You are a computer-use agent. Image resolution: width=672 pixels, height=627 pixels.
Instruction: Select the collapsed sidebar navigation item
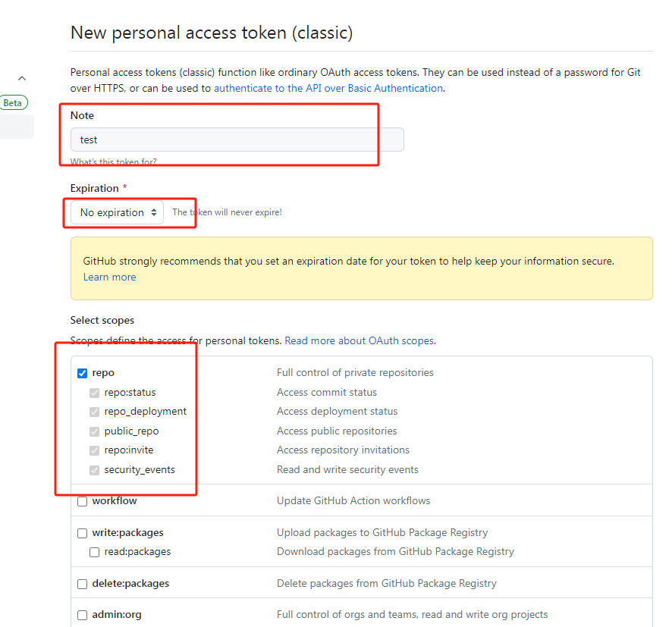coord(15,127)
